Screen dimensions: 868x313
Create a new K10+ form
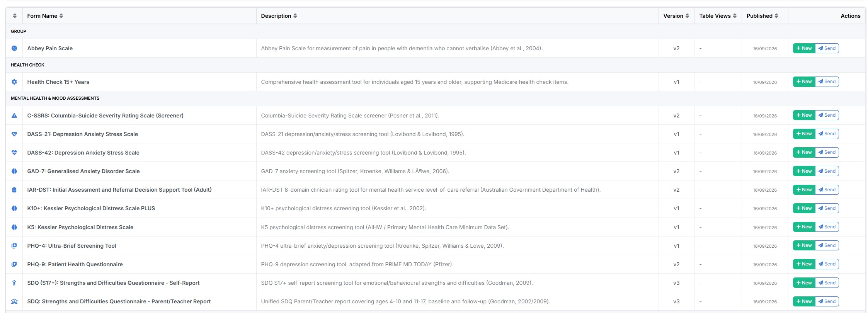[x=804, y=208]
